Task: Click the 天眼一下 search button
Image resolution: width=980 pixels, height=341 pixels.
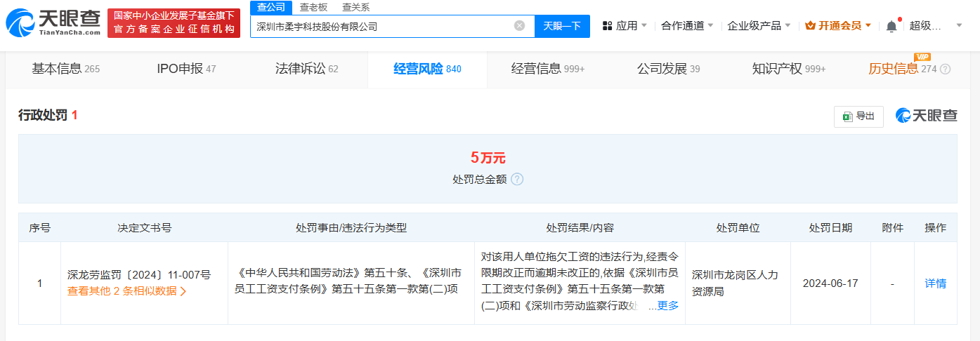Action: pyautogui.click(x=562, y=26)
